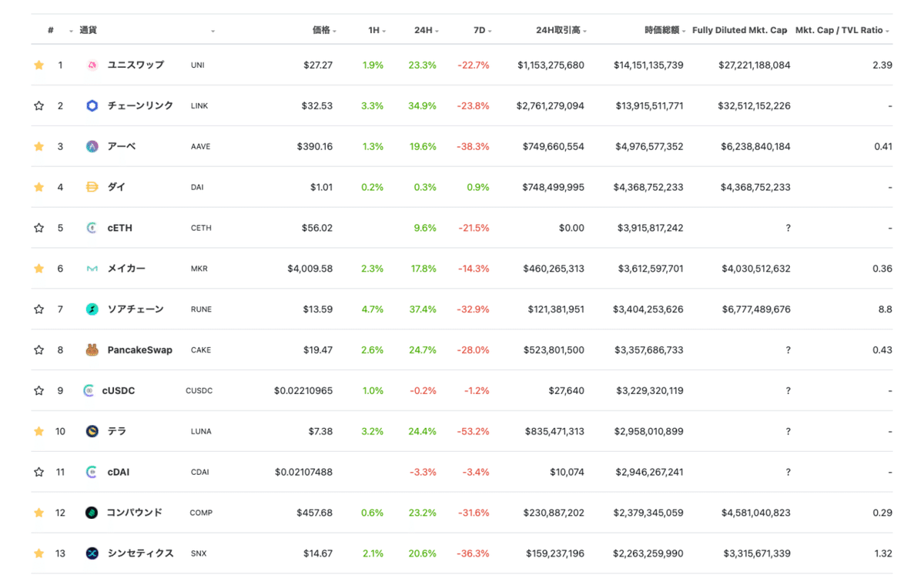Click the Uniswap coin logo
This screenshot has width=924, height=575.
(x=94, y=65)
